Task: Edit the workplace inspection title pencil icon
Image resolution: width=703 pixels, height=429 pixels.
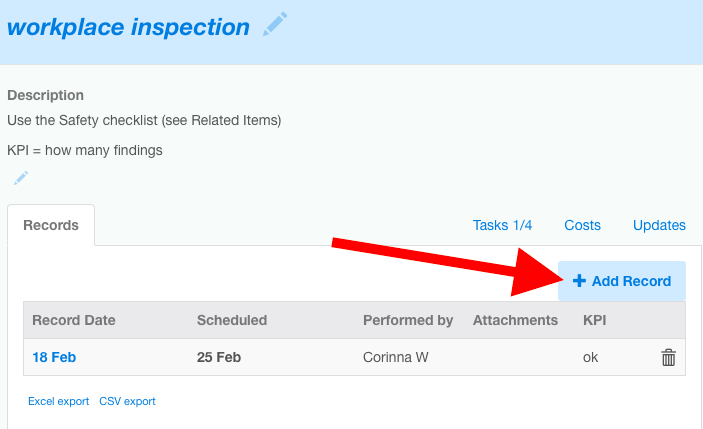Action: point(275,24)
